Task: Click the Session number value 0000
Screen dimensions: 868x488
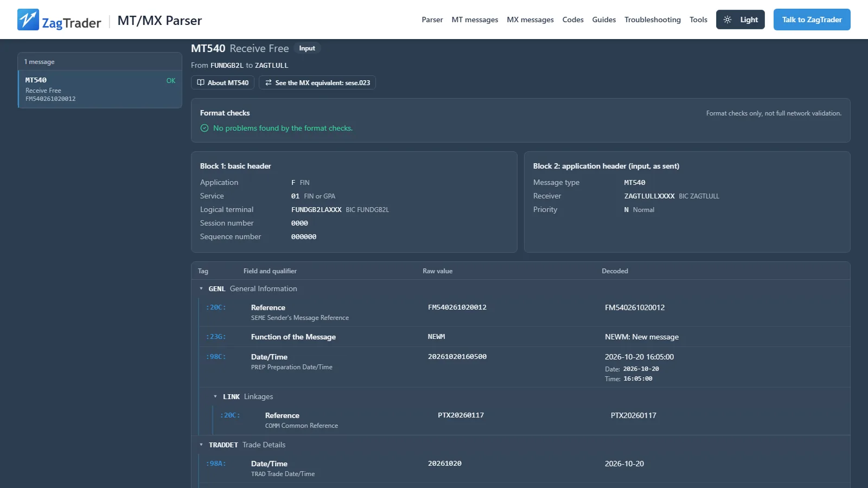Action: (299, 223)
